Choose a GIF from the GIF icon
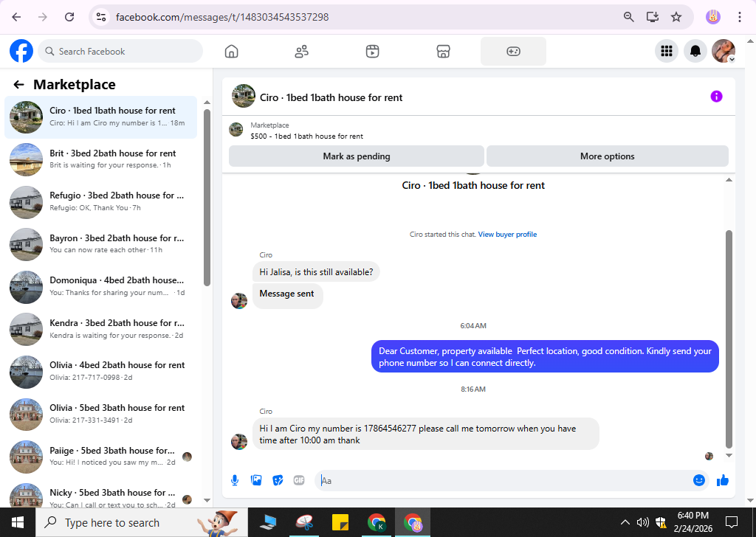Image resolution: width=756 pixels, height=537 pixels. pos(299,480)
